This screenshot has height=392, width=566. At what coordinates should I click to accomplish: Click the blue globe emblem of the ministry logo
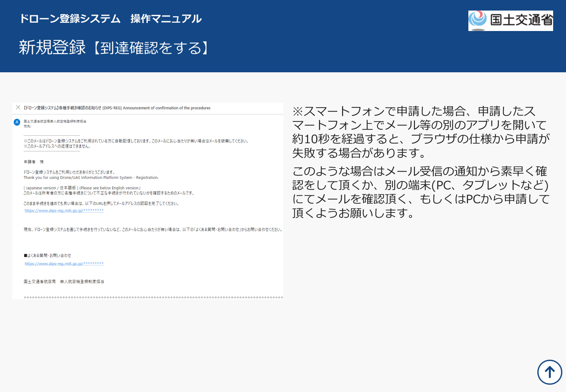pos(478,20)
